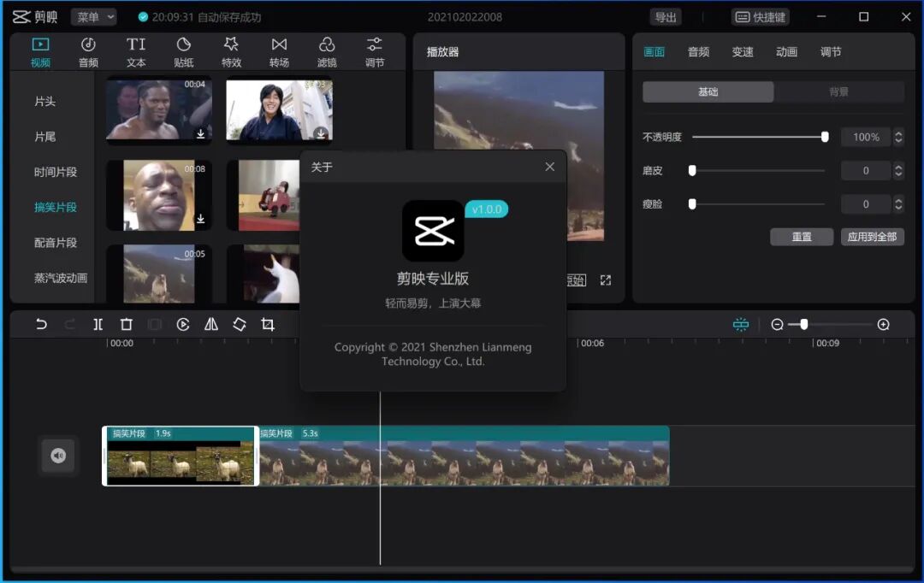Zoom in the timeline with the plus magnifier
This screenshot has width=924, height=583.
tap(884, 325)
